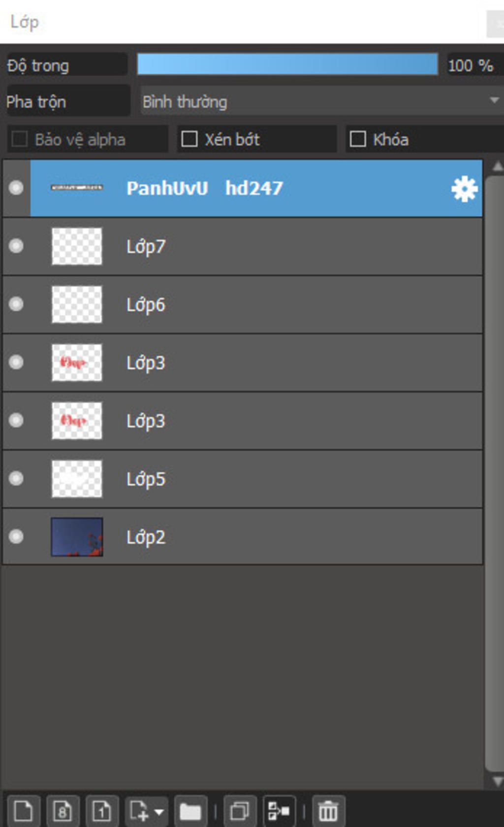Delete the selected layer with trash icon
Screen dimensions: 504x827
click(328, 811)
